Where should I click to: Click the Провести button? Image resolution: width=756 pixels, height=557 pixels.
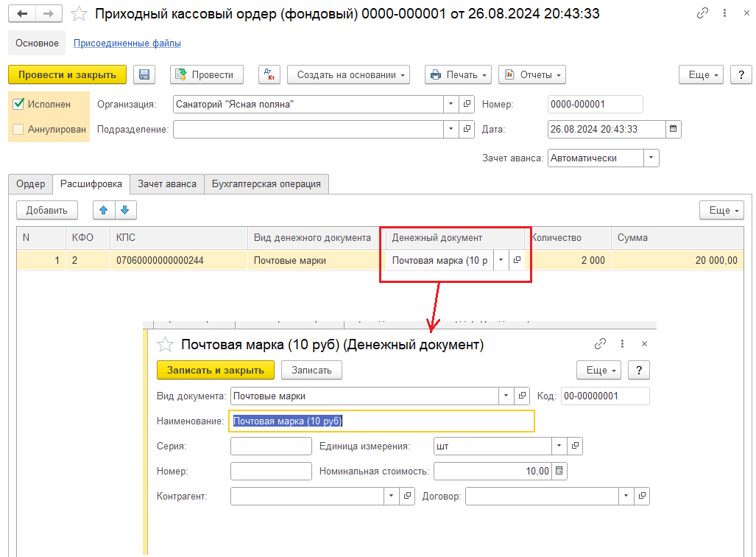point(207,75)
